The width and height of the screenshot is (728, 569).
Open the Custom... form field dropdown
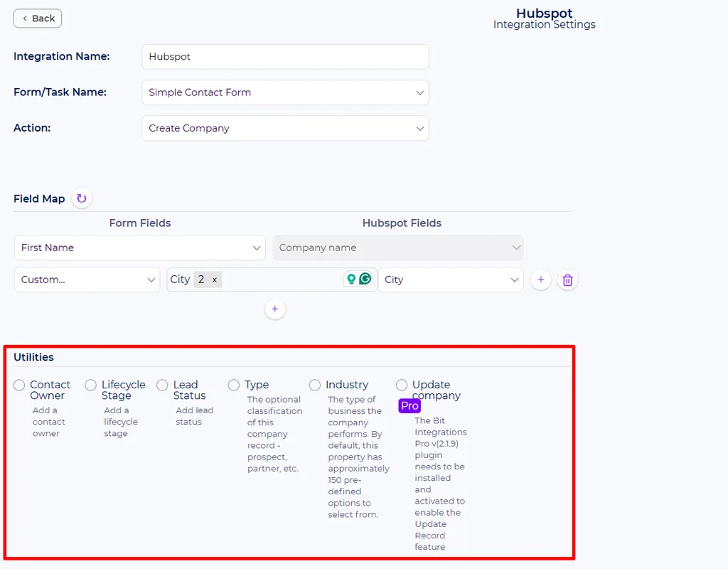tap(87, 280)
